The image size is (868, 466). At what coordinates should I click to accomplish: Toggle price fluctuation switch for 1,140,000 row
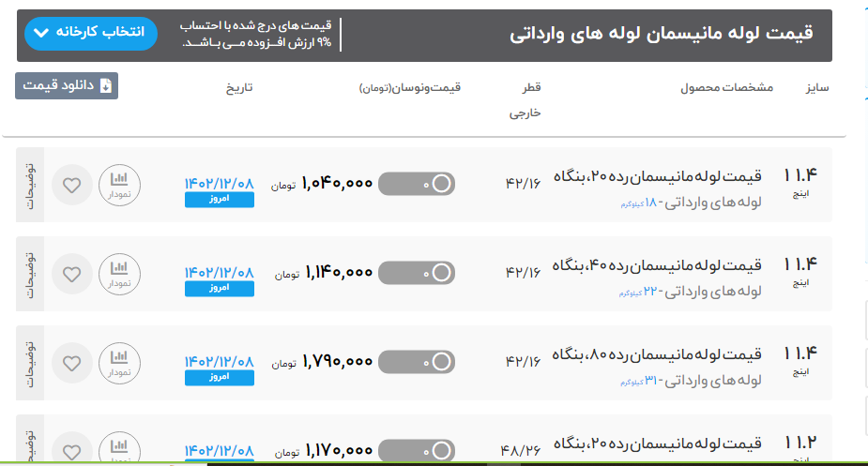click(x=416, y=274)
